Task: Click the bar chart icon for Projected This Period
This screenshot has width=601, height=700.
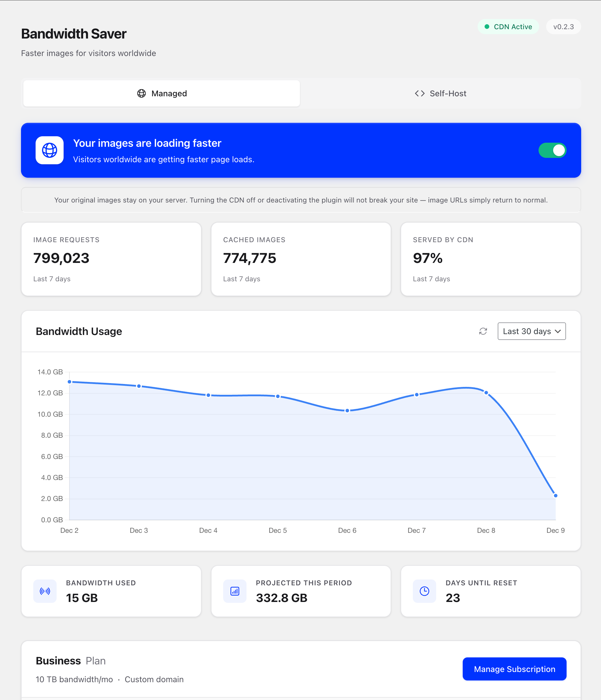Action: tap(235, 591)
